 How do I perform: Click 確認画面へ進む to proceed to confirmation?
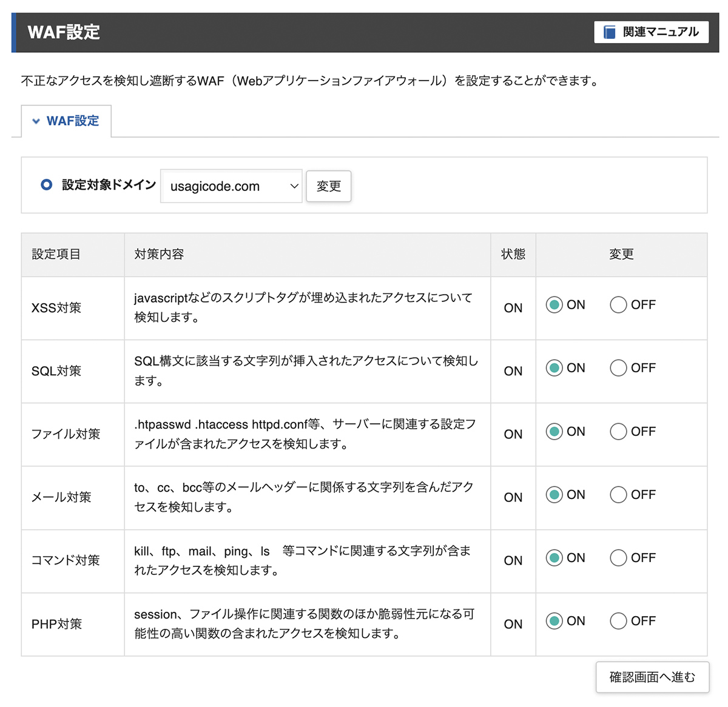coord(652,677)
